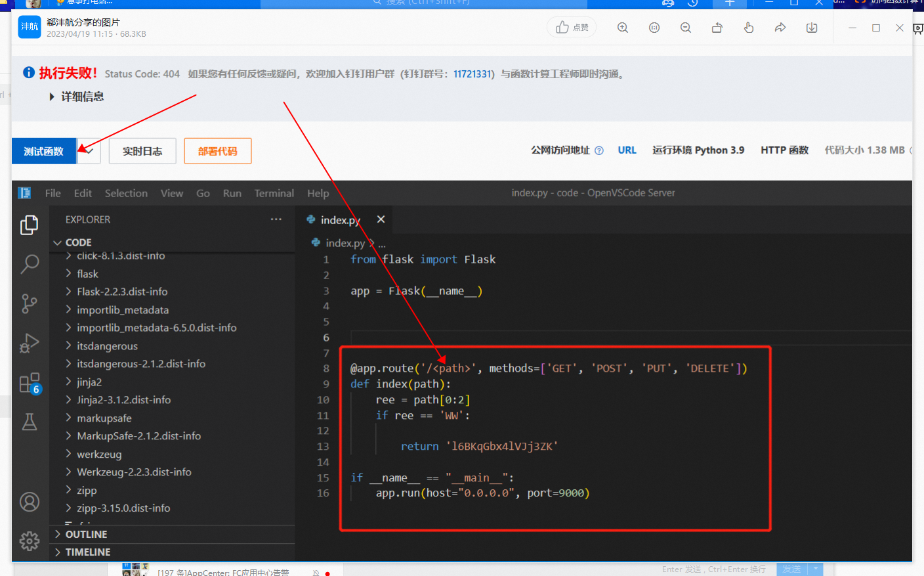Click the pointing hand tool icon

749,28
